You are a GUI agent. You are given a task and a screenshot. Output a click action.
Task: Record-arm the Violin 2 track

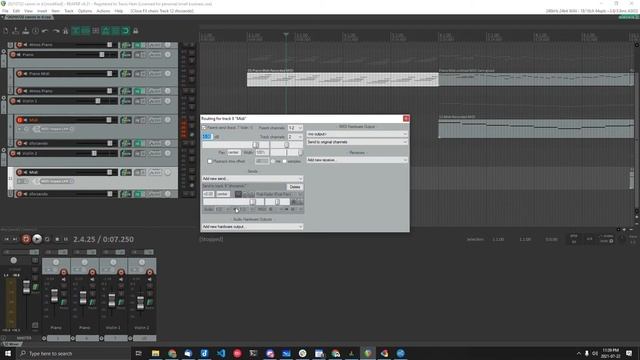point(13,153)
